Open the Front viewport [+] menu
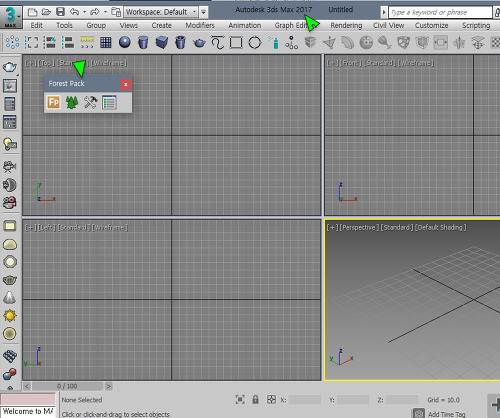Viewport: 500px width, 418px height. tap(332, 63)
